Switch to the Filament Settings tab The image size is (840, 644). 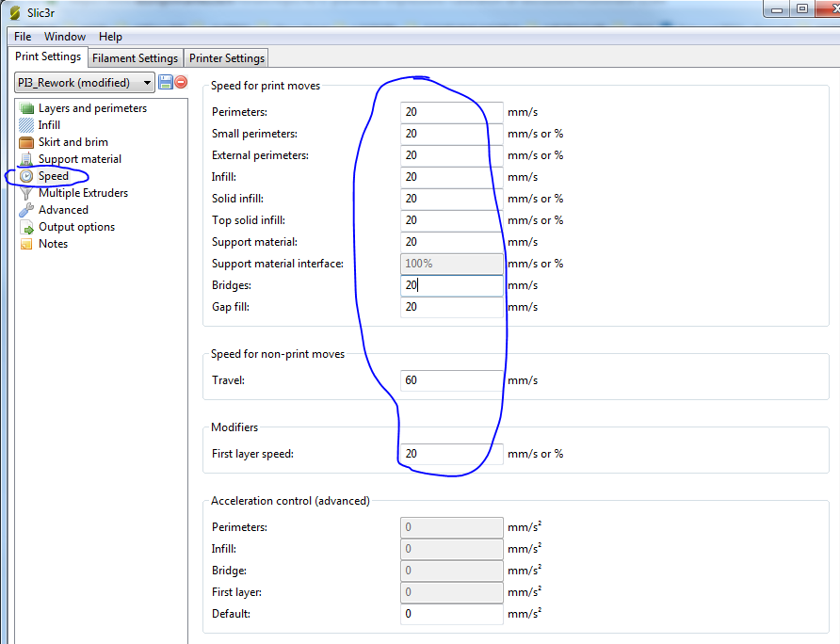135,57
